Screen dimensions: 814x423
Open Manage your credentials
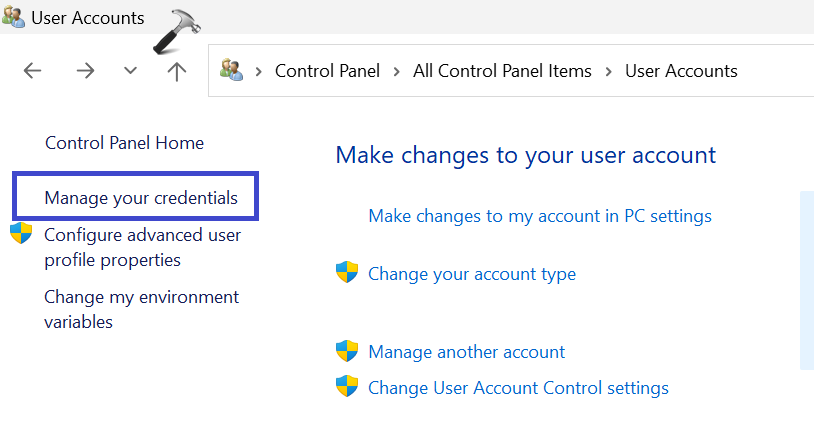(x=141, y=198)
